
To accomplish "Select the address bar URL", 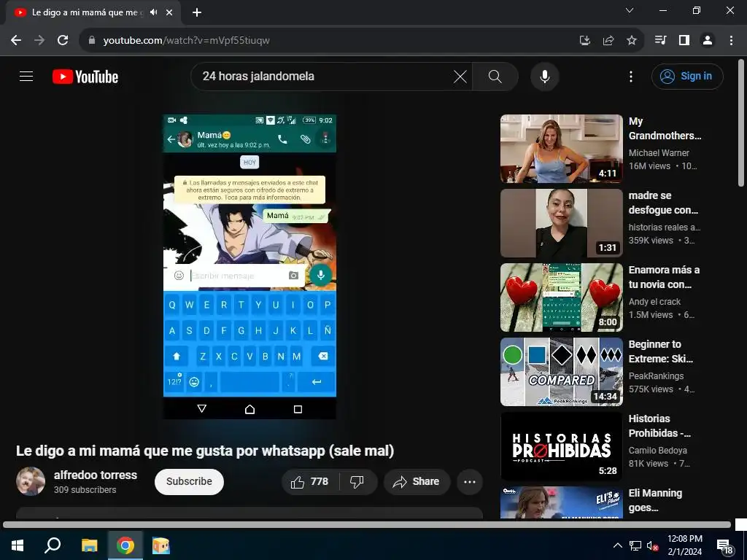I will point(186,41).
